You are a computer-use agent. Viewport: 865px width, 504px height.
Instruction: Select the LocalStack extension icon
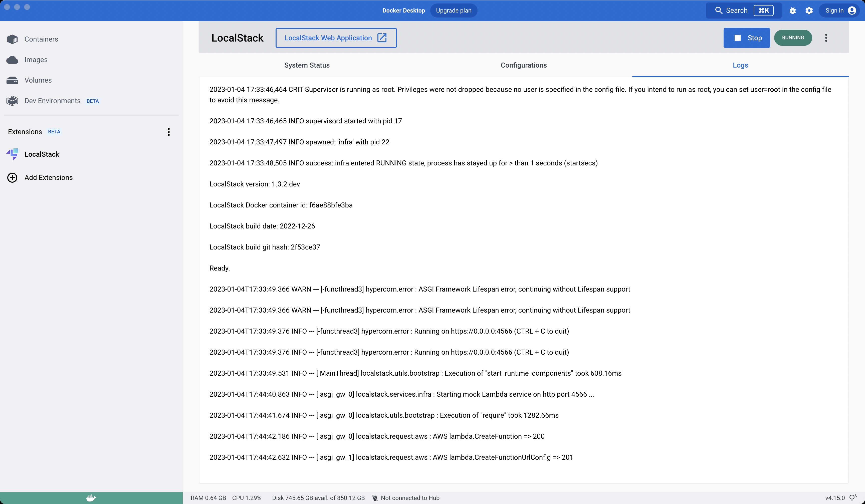click(x=12, y=154)
